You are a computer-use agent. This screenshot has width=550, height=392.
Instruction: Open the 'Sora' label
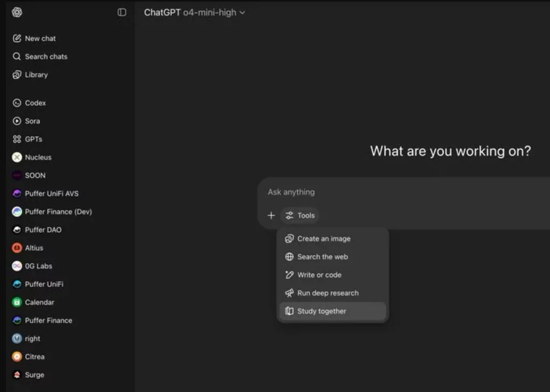32,121
